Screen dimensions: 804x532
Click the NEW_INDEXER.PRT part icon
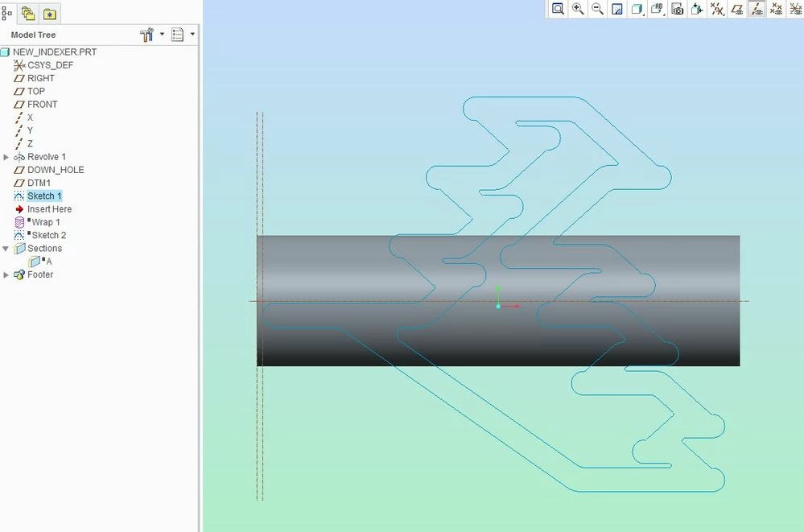pos(5,52)
